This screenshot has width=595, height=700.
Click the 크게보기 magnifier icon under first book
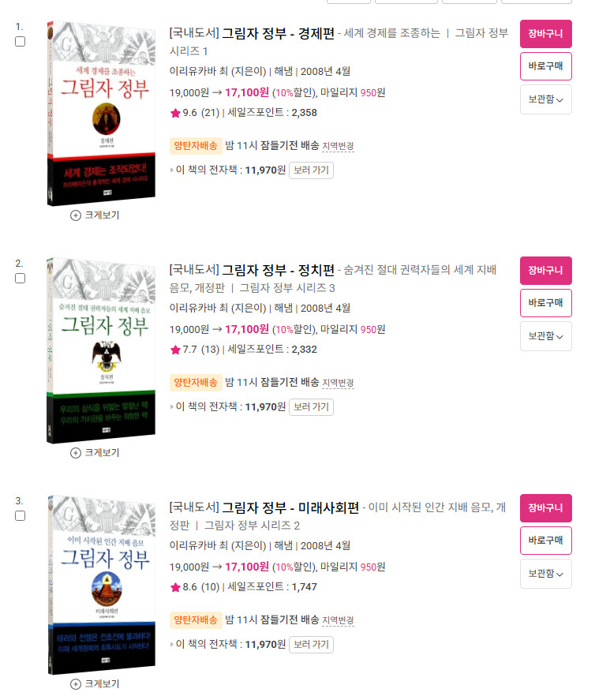pos(76,215)
